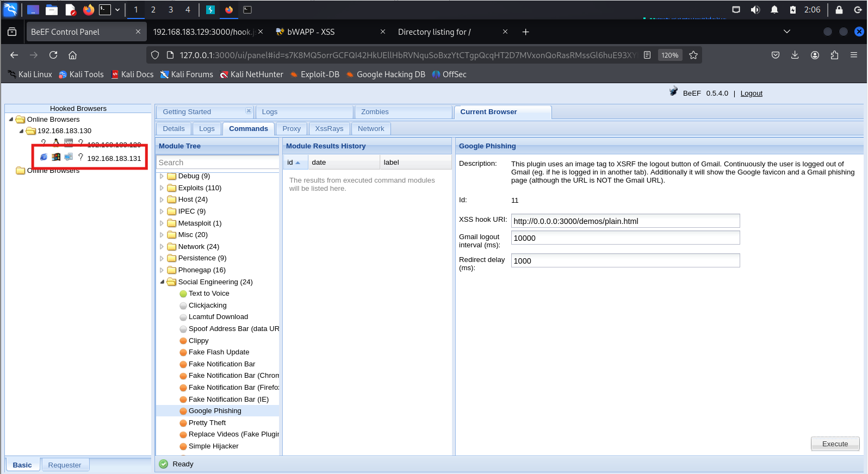This screenshot has width=868, height=474.
Task: Click the Logout link
Action: pyautogui.click(x=752, y=93)
